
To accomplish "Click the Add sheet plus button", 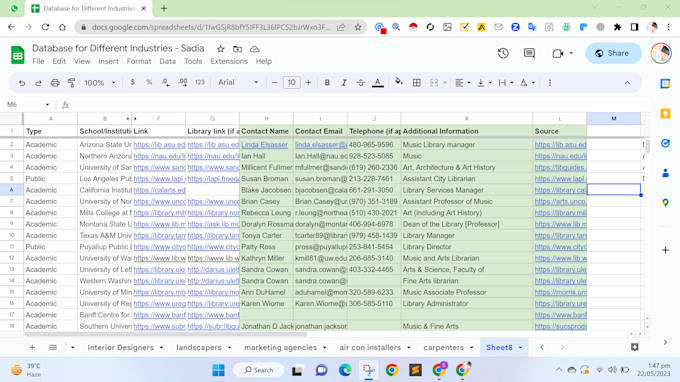I will tap(32, 347).
